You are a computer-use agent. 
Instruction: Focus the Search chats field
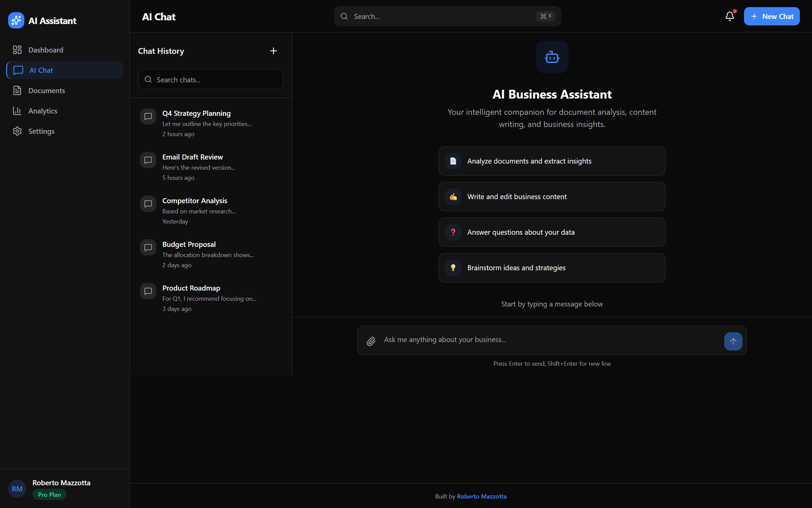pos(210,79)
